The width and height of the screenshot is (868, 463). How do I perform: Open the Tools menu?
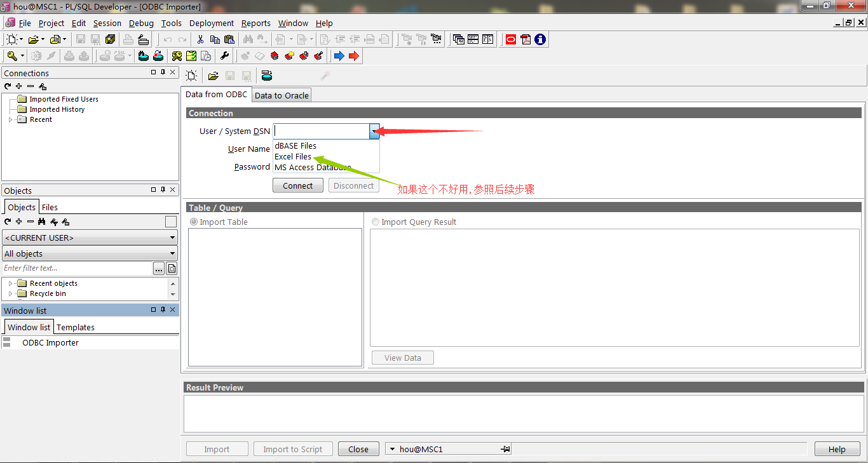tap(171, 23)
